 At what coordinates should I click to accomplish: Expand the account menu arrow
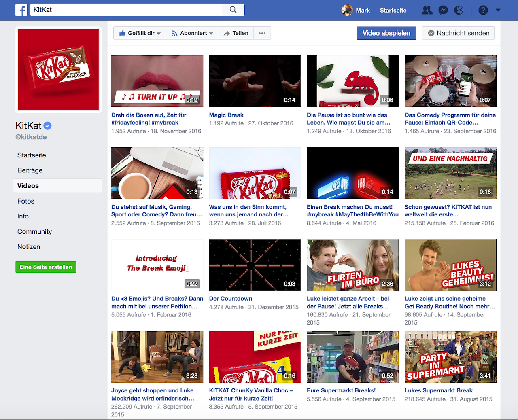pyautogui.click(x=498, y=10)
